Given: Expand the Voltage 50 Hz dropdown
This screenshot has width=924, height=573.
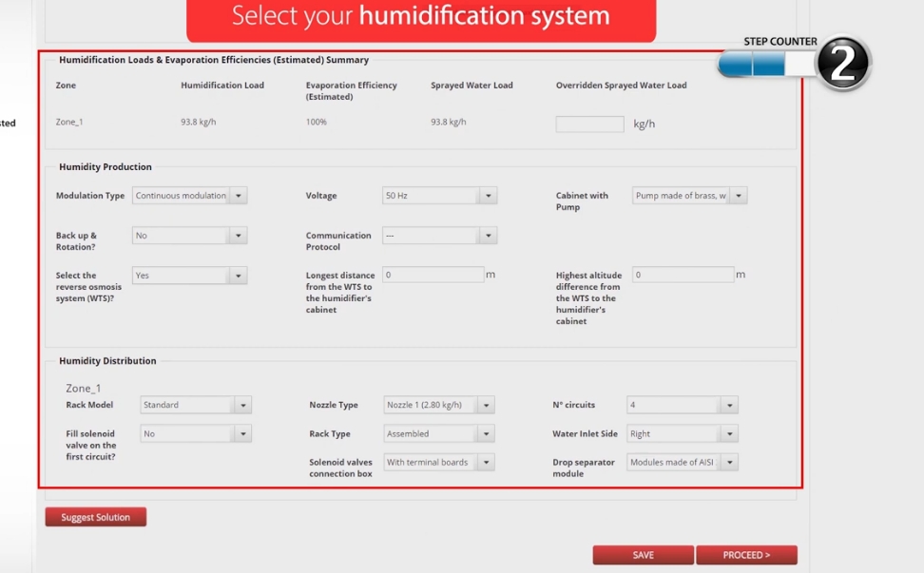Looking at the screenshot, I should pos(439,196).
